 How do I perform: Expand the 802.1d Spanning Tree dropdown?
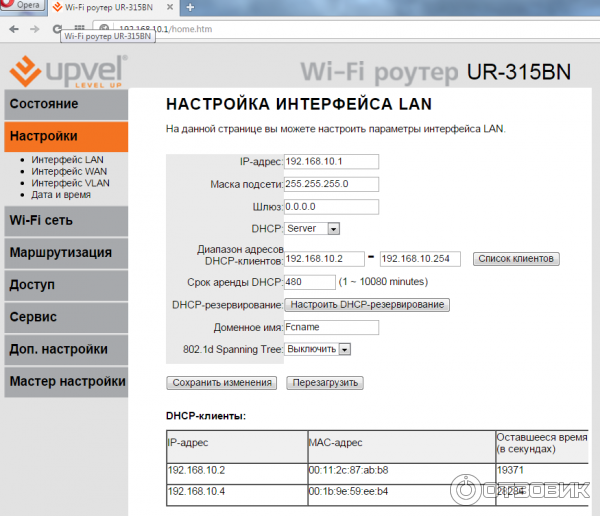318,349
